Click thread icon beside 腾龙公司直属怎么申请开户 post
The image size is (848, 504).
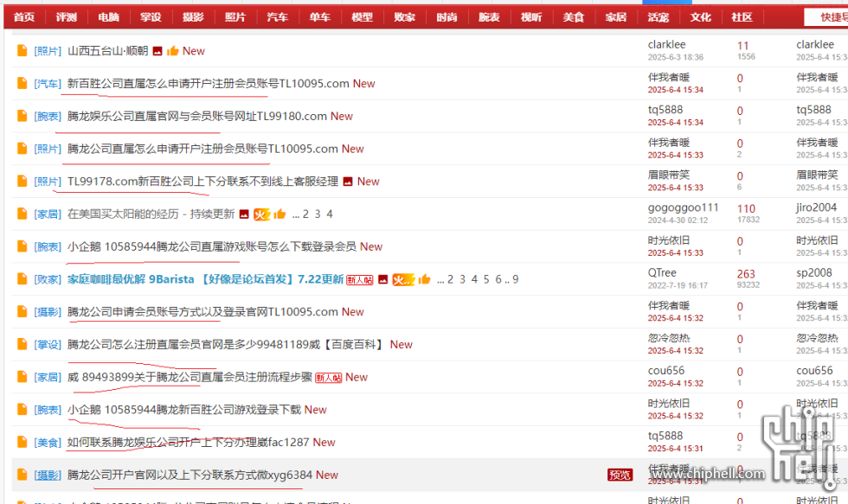[22, 149]
